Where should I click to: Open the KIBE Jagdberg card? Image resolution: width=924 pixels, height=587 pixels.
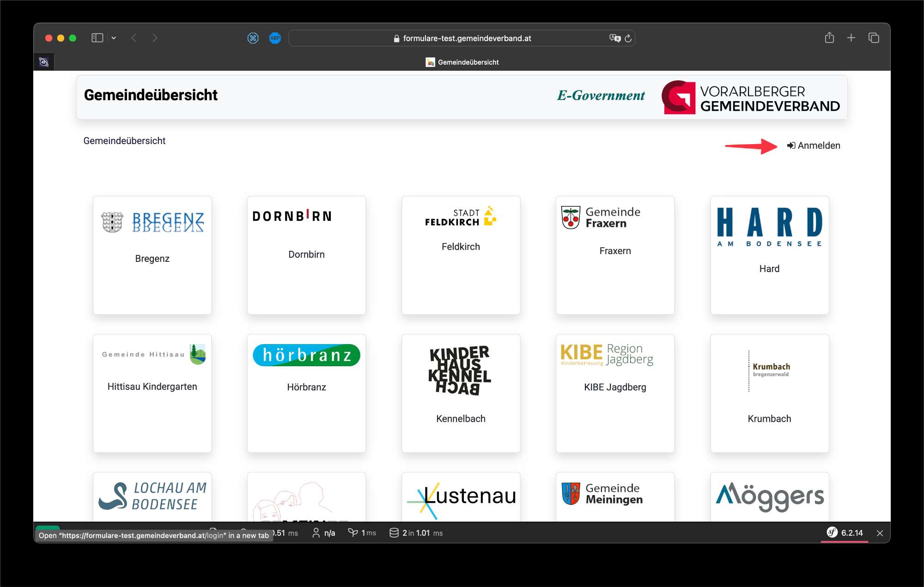tap(615, 393)
